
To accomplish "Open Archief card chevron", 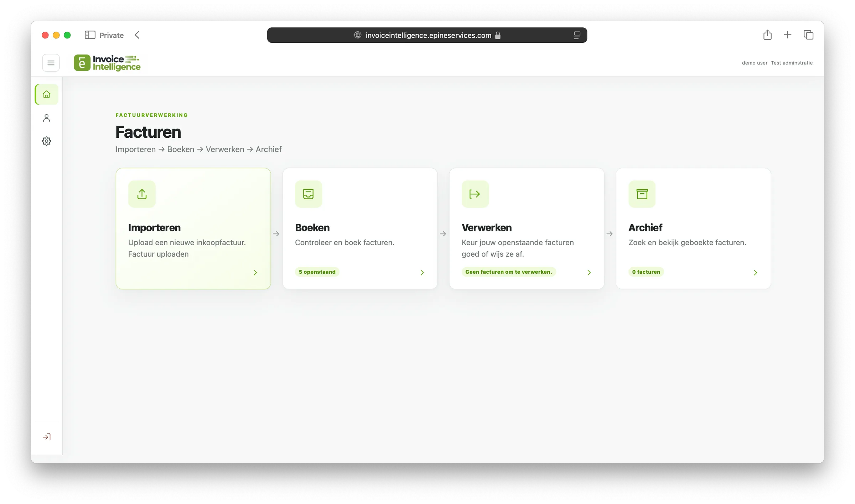I will tap(755, 273).
